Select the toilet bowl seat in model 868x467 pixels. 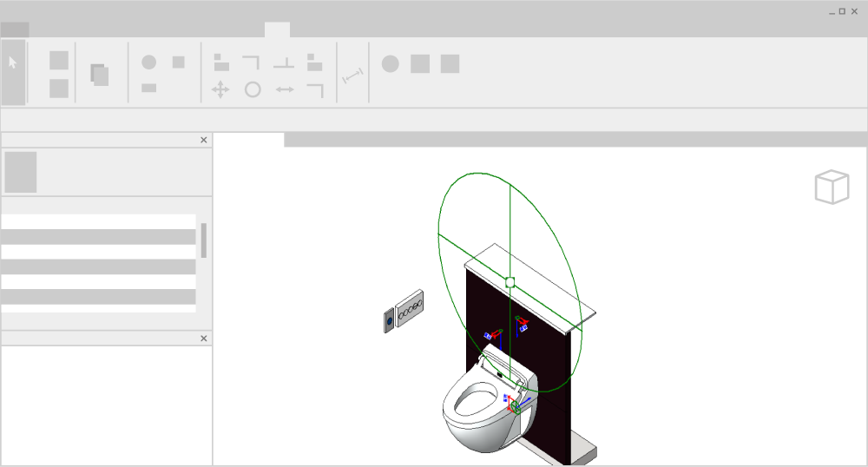476,404
